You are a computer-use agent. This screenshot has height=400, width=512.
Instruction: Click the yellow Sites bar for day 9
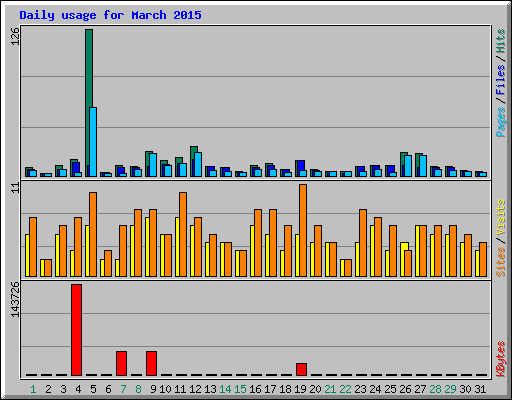point(148,247)
